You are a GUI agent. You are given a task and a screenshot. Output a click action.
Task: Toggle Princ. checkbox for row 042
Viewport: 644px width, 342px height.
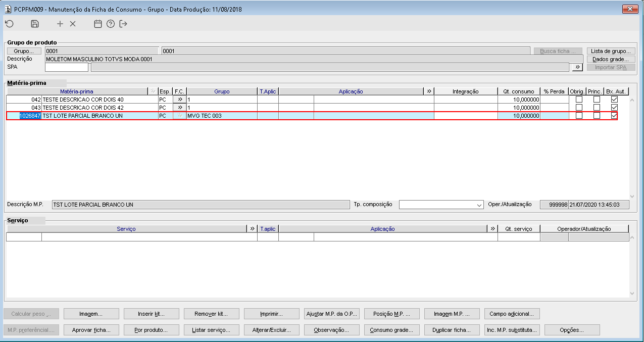597,100
